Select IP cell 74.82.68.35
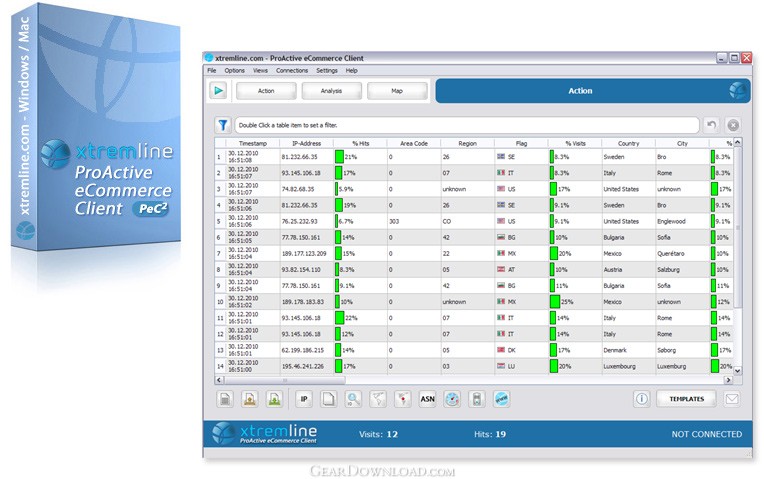764x479 pixels. tap(306, 189)
